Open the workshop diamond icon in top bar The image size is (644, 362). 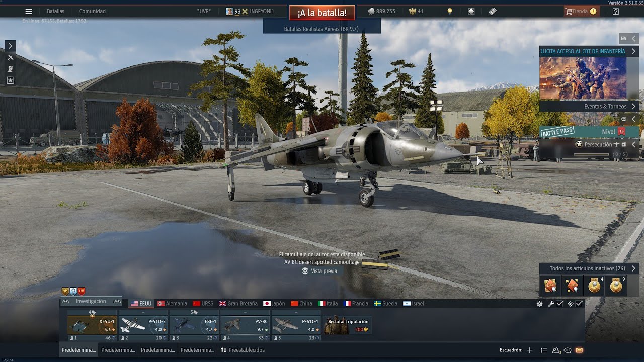tap(471, 11)
